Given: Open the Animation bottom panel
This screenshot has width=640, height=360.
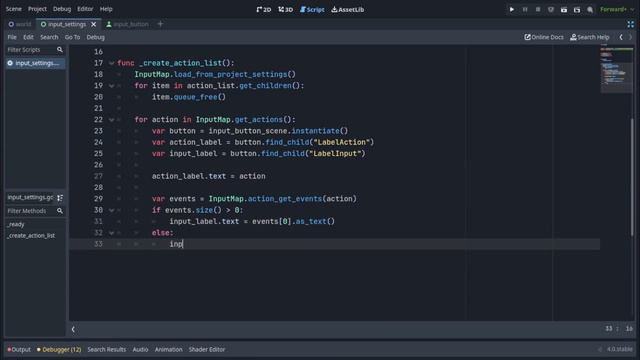Looking at the screenshot, I should click(169, 349).
